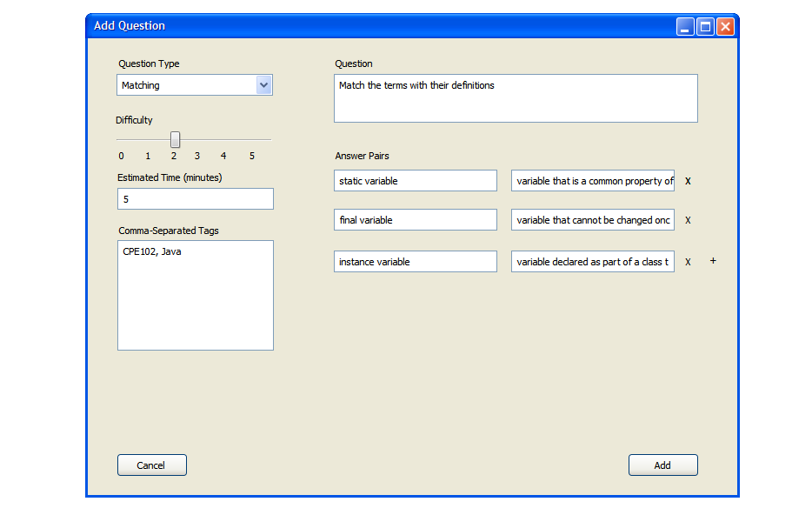Minimize the Add Question window
Screen dimensions: 812x515
685,27
